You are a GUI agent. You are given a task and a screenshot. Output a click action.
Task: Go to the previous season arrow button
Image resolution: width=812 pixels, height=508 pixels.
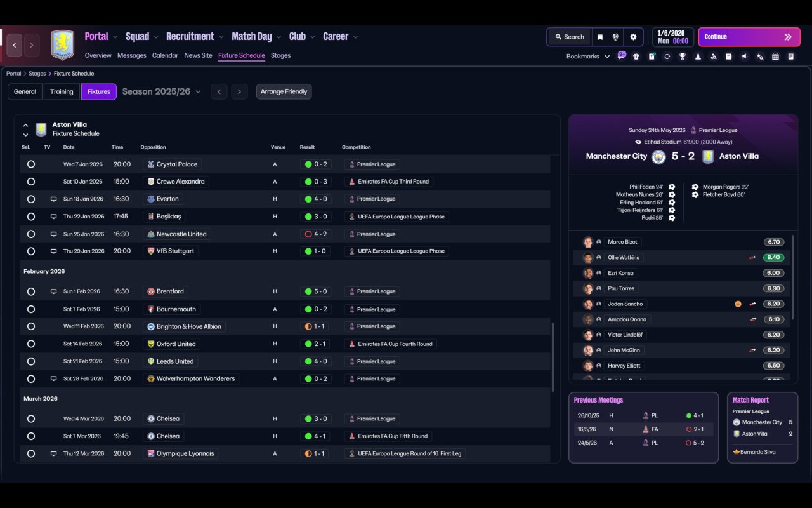click(x=219, y=91)
